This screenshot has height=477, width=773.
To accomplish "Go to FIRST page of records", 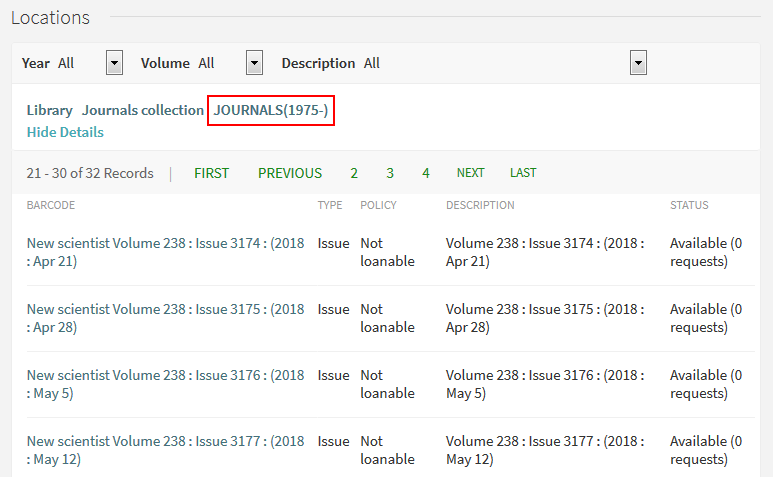I will 211,173.
